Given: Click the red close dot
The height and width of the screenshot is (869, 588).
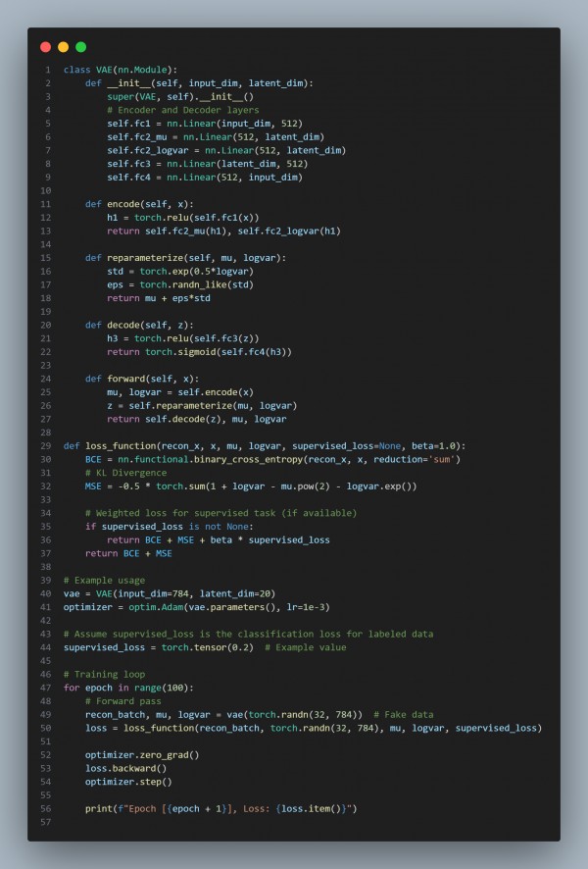Looking at the screenshot, I should (x=45, y=47).
